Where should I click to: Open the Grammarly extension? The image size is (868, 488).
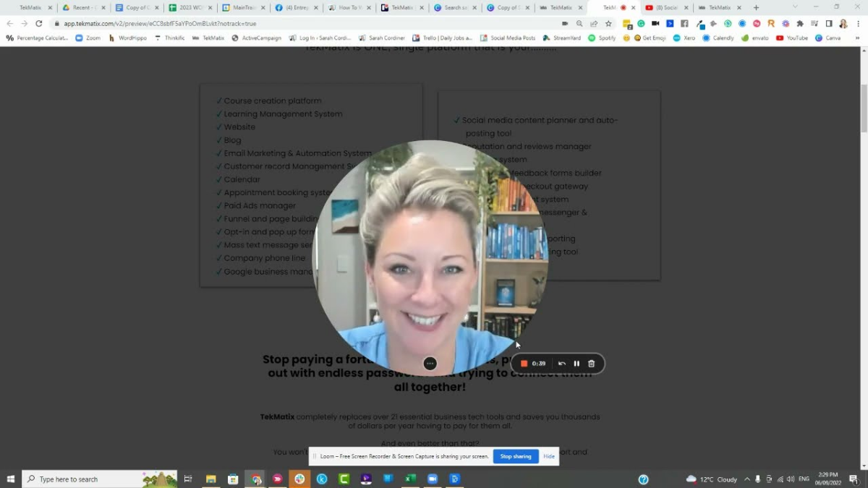click(x=641, y=23)
